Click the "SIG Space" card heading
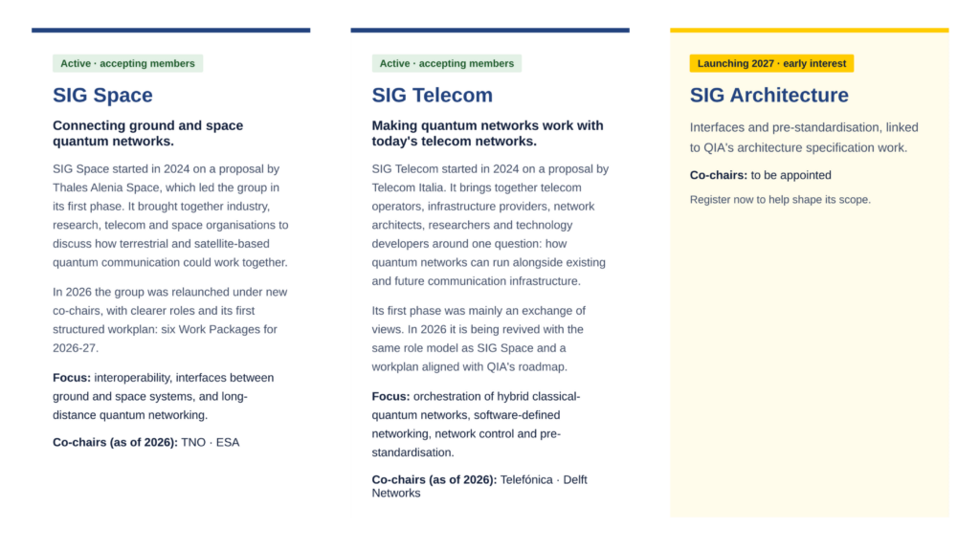This screenshot has height=551, width=980. click(x=102, y=95)
